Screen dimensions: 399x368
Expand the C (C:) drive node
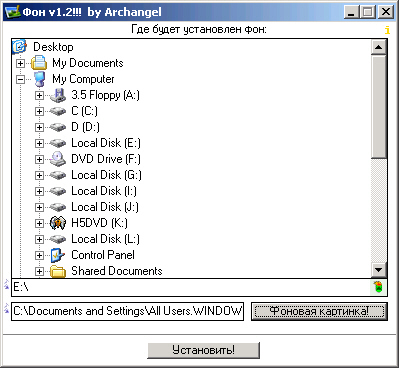pyautogui.click(x=39, y=111)
